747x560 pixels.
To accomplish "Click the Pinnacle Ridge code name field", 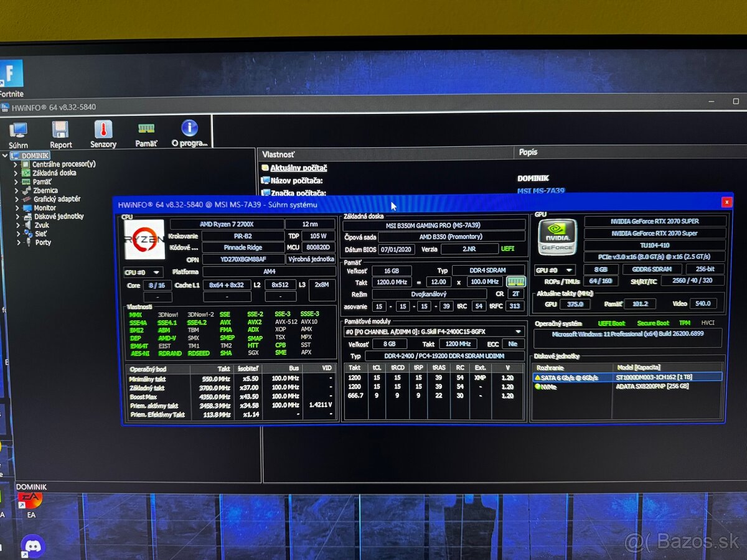I will click(243, 248).
